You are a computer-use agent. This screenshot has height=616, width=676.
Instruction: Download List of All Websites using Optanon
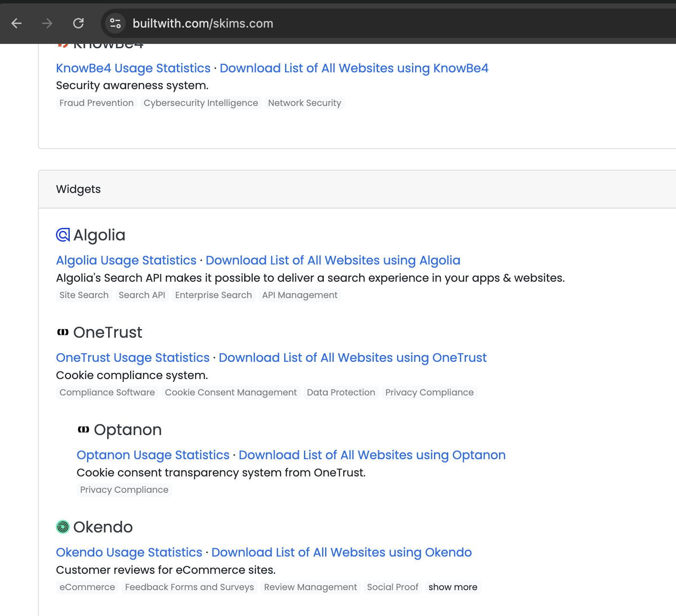pos(372,455)
